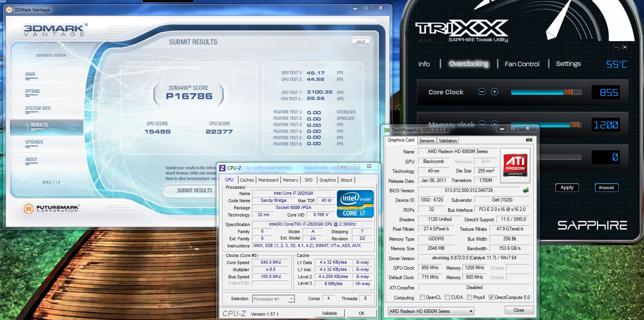Switch to the Caches tab in CPU-Z
The image size is (644, 320).
point(247,180)
